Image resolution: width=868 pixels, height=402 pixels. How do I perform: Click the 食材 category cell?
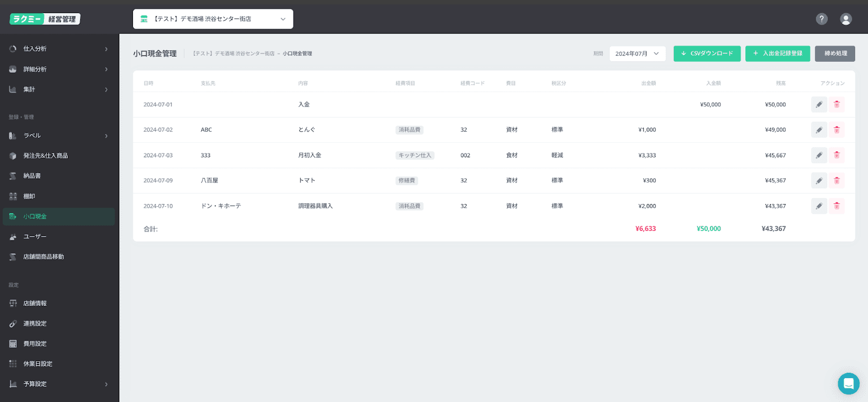tap(512, 155)
